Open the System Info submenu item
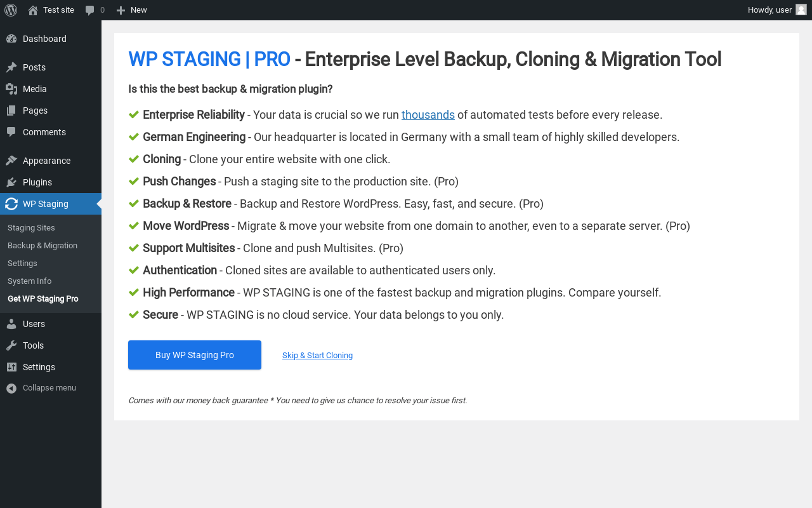 pos(29,281)
